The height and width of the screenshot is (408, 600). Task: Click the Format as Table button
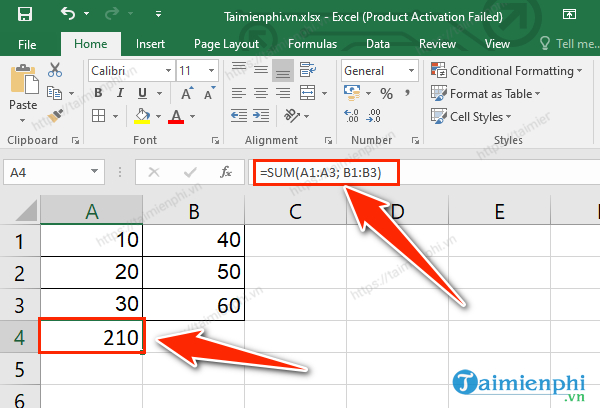pos(486,94)
